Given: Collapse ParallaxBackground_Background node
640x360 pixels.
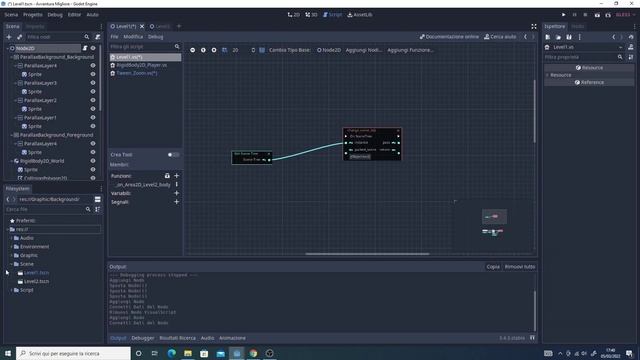Looking at the screenshot, I should click(x=11, y=57).
